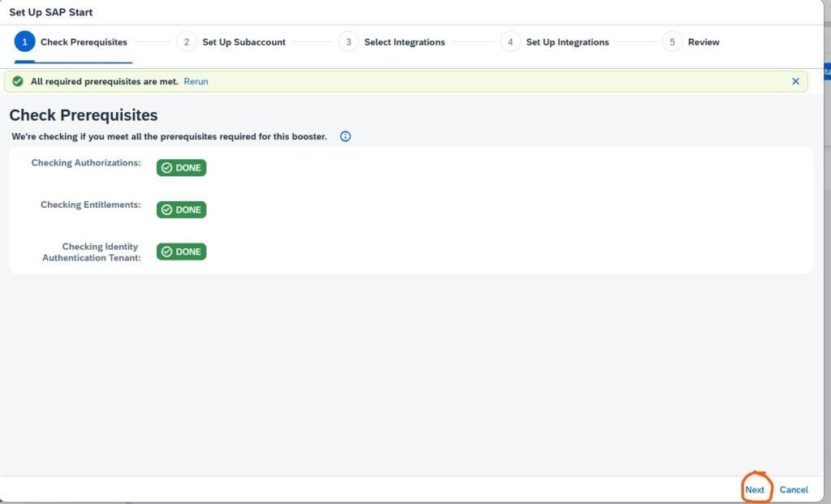831x504 pixels.
Task: Click the DONE badge for Checking Entitlements
Action: tap(181, 210)
